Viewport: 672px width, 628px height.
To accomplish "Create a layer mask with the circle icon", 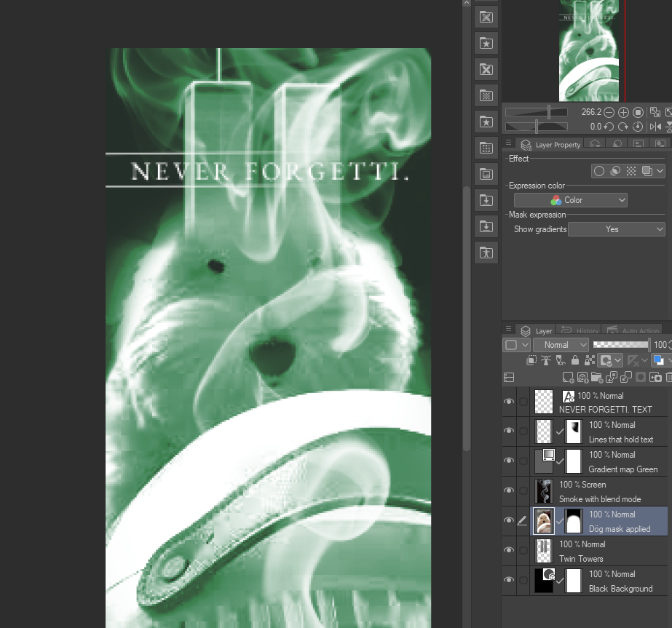I will (x=641, y=378).
